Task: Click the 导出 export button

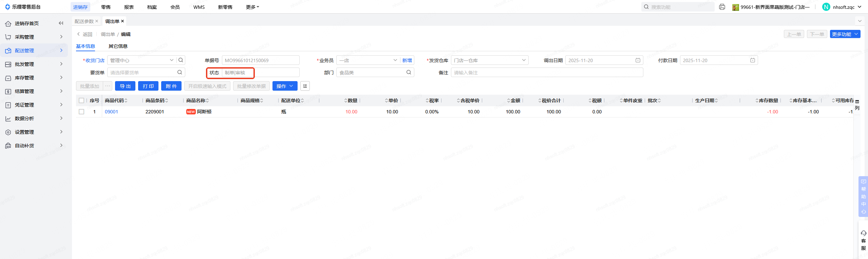Action: point(125,86)
